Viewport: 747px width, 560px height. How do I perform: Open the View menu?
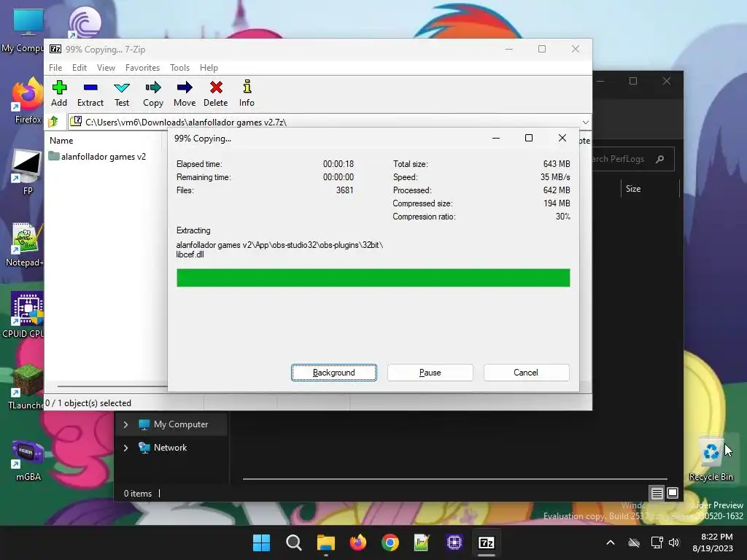coord(106,68)
